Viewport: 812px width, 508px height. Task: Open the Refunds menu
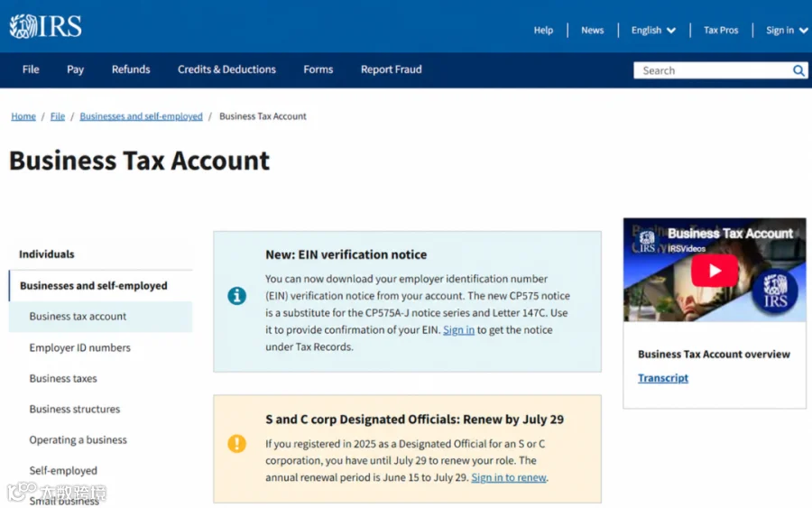tap(131, 69)
